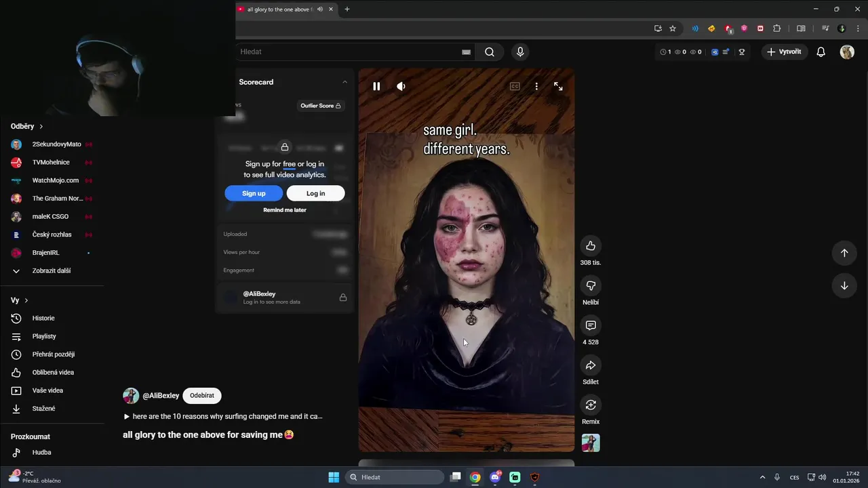Viewport: 868px width, 488px height.
Task: Open Chrome media control icon
Action: click(x=825, y=28)
